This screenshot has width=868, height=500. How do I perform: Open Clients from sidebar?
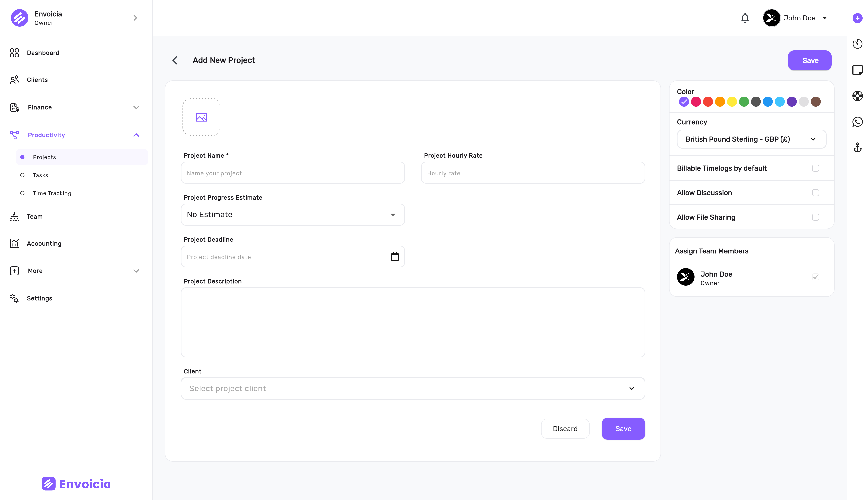click(x=37, y=80)
